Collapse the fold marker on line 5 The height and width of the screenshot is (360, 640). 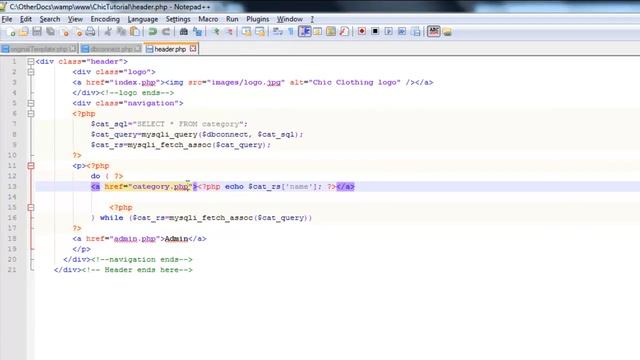(x=31, y=103)
